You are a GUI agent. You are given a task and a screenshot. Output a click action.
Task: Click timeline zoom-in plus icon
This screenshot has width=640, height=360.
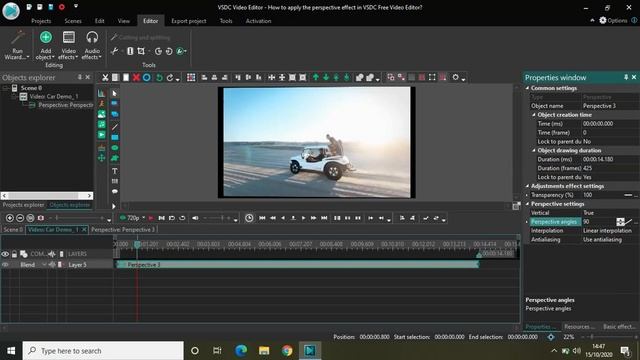[10, 218]
